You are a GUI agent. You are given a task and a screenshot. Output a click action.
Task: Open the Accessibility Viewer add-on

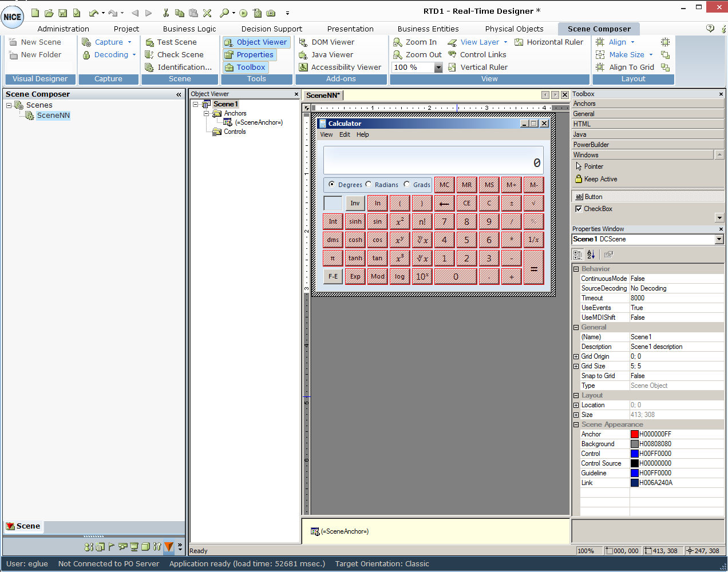click(x=340, y=67)
